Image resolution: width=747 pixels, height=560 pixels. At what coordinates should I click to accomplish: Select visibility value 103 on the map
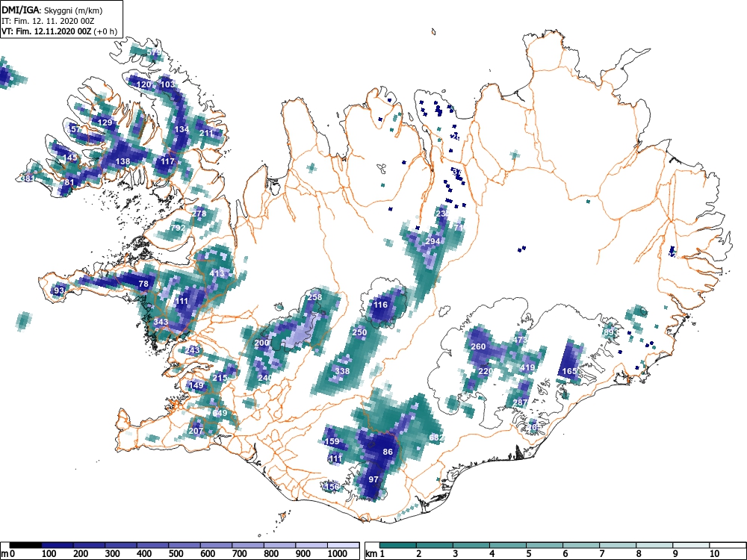[167, 85]
